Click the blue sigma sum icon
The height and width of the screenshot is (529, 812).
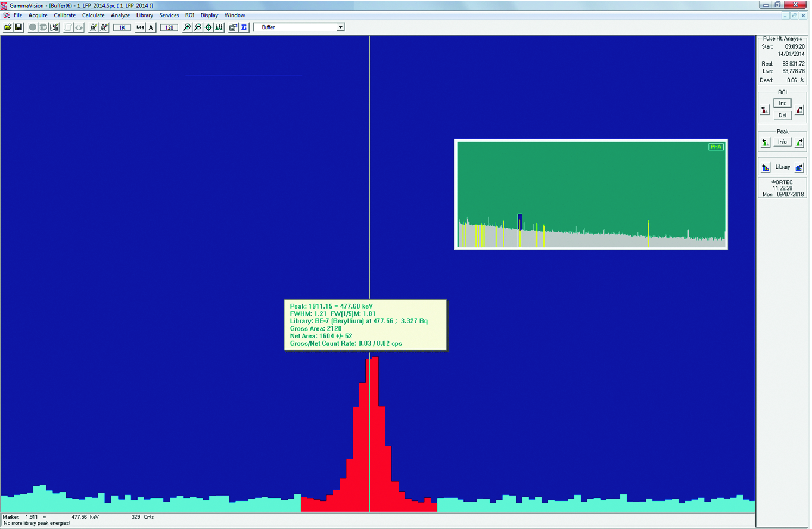coord(244,27)
